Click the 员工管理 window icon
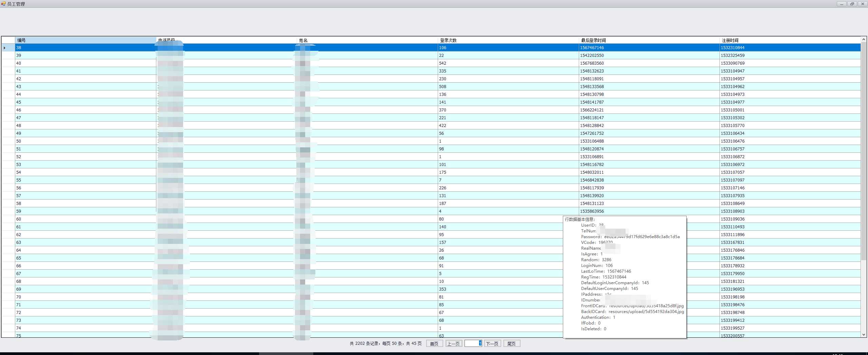Screen dimensions: 868x355 3,4
